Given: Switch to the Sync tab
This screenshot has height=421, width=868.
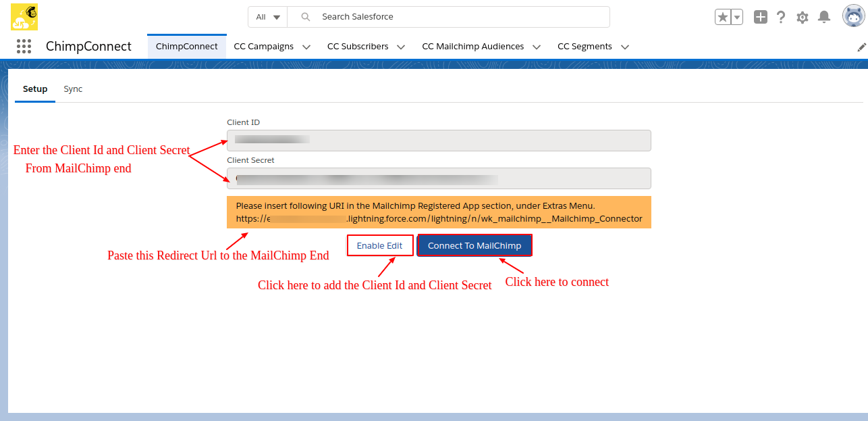Looking at the screenshot, I should coord(73,89).
